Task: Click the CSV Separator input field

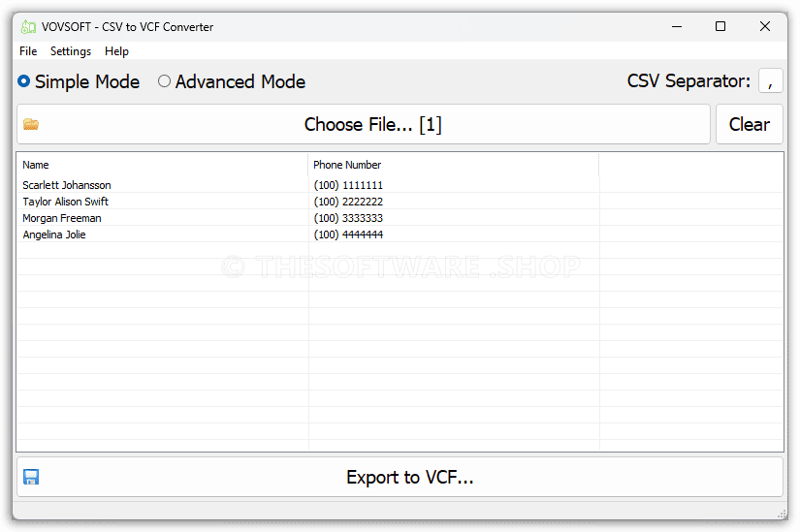Action: [x=770, y=82]
